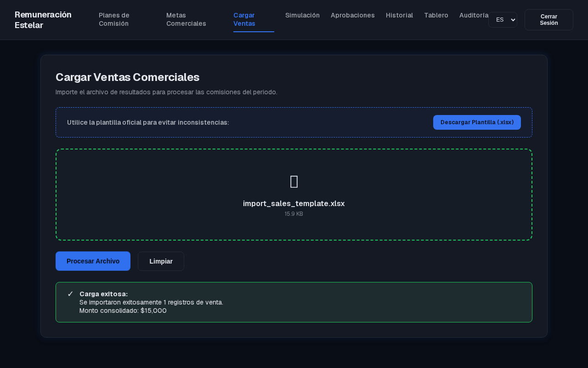View the Historial tab
The width and height of the screenshot is (588, 368).
(399, 15)
